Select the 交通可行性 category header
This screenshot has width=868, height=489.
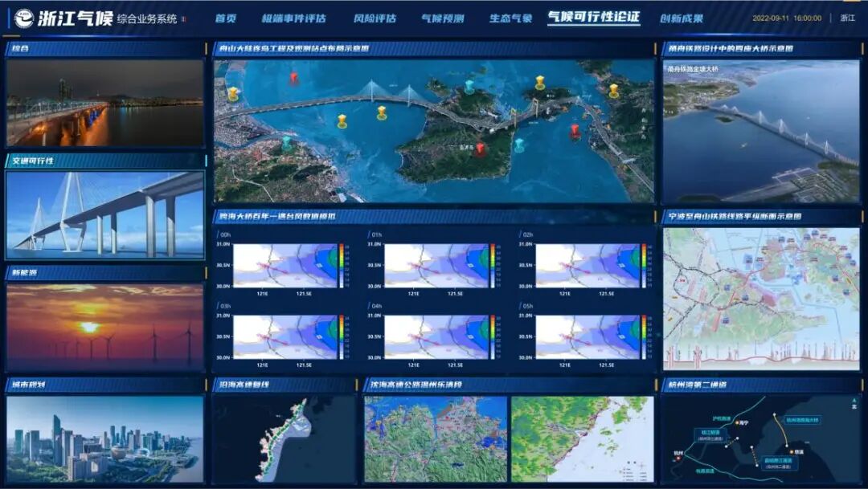pos(105,161)
